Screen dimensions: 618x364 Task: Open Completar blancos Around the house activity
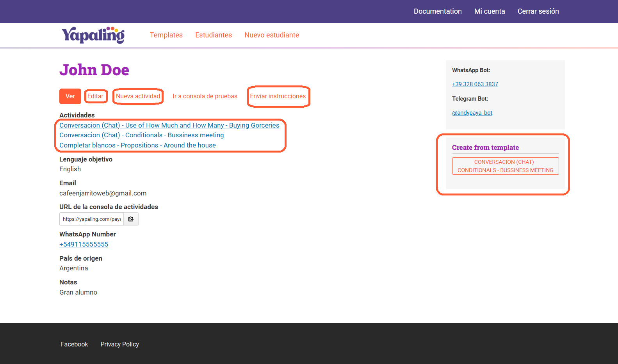coord(137,145)
